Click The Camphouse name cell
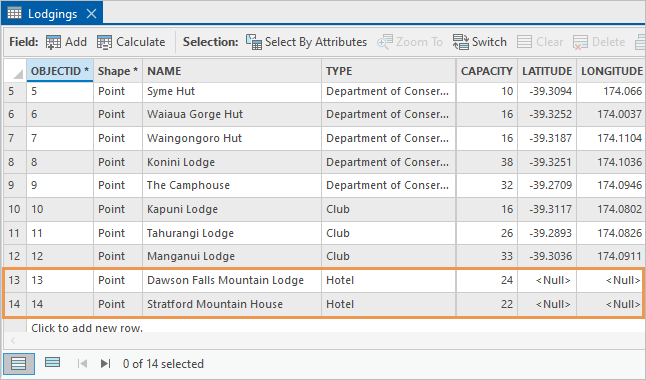 [x=232, y=185]
